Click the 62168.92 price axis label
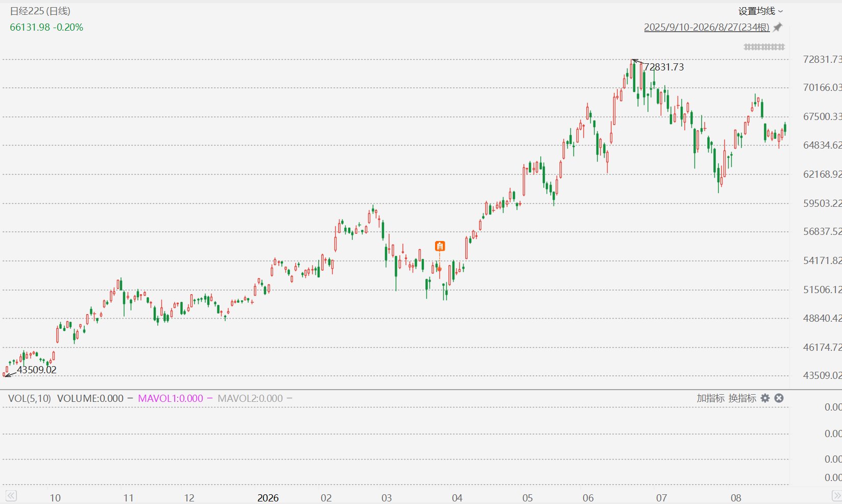 tap(822, 174)
